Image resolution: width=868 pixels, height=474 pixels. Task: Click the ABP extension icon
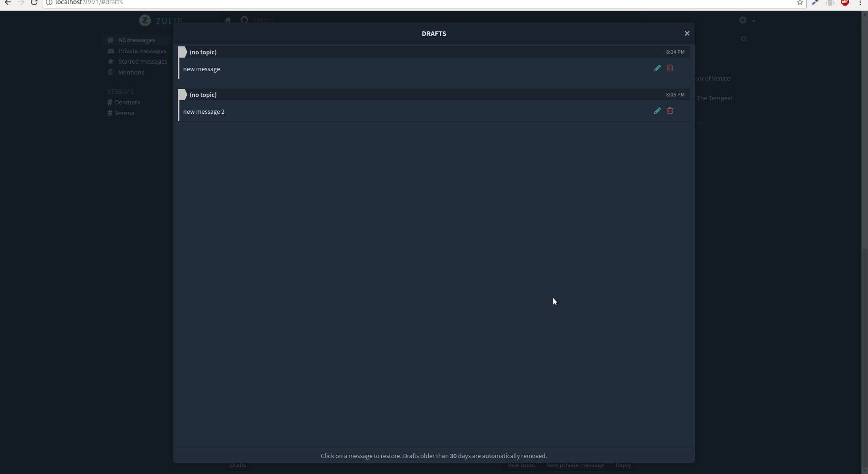tap(845, 3)
